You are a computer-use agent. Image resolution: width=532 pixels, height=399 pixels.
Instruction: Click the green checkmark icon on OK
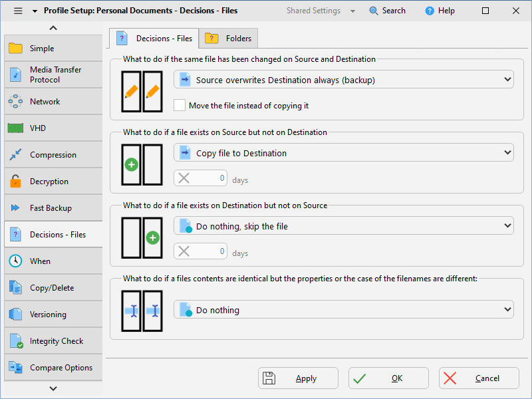click(359, 378)
